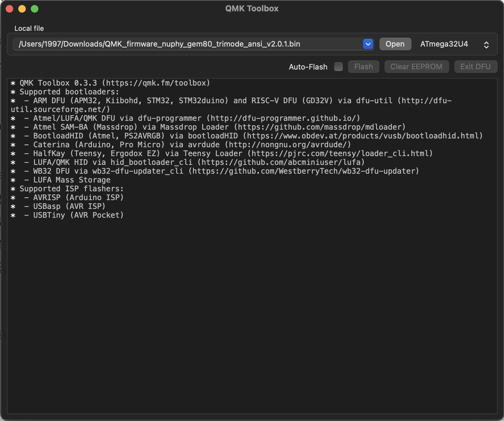Click the 'LUFA Mass Storage' log line

pos(61,180)
